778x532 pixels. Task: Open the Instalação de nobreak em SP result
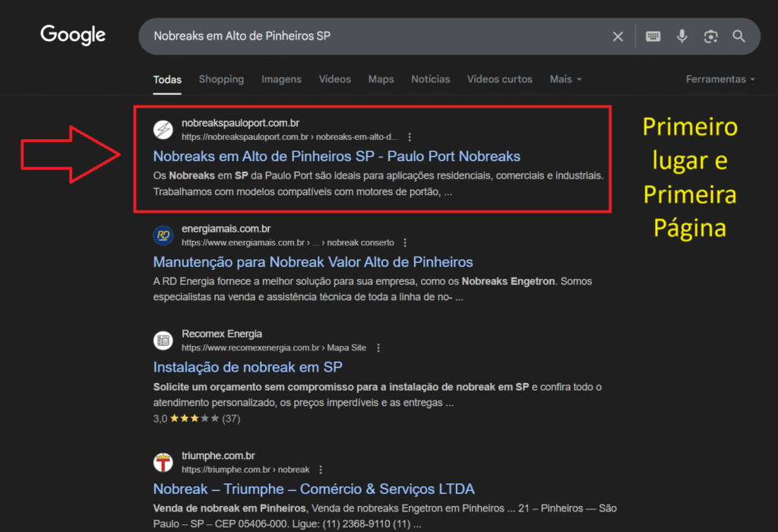pos(248,367)
